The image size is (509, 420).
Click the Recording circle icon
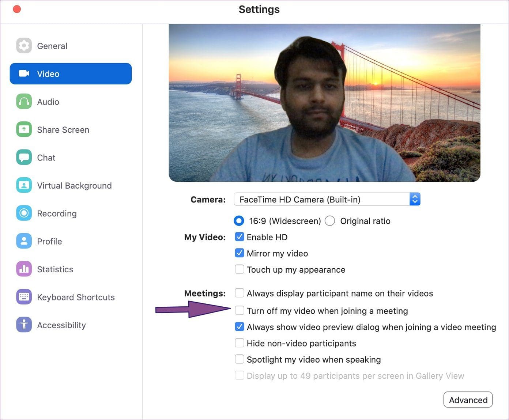[x=24, y=213]
